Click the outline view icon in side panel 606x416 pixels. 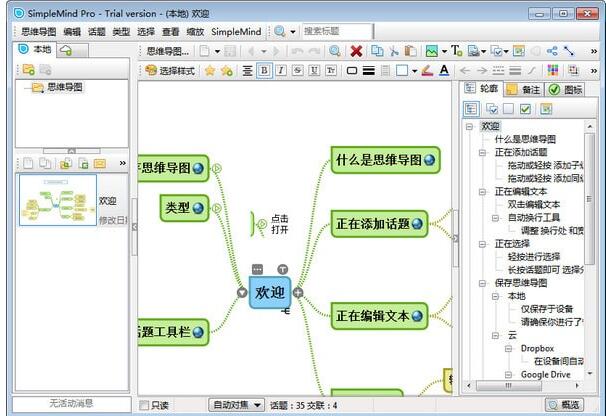[471, 109]
